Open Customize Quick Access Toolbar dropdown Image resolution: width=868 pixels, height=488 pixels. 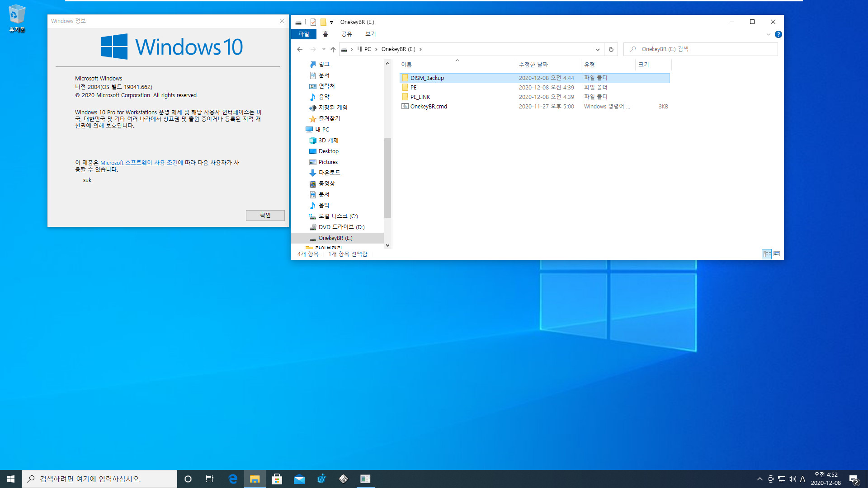pyautogui.click(x=331, y=22)
